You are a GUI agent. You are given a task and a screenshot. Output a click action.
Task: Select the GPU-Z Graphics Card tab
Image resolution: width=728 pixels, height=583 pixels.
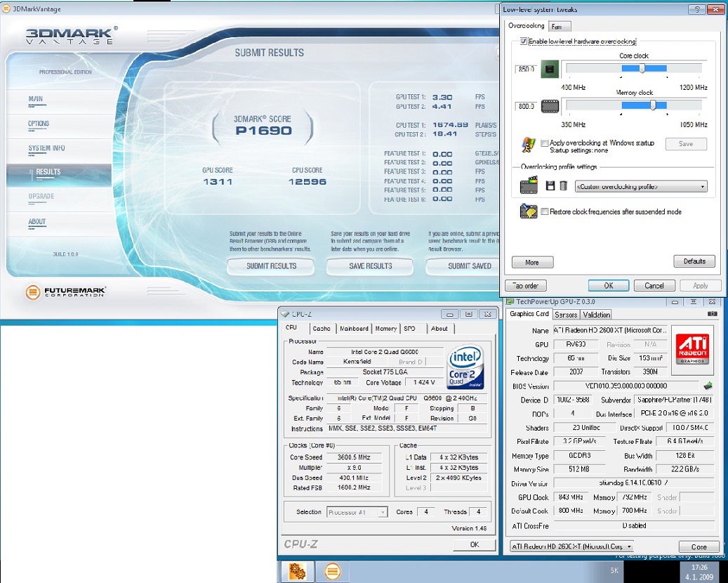tap(529, 314)
